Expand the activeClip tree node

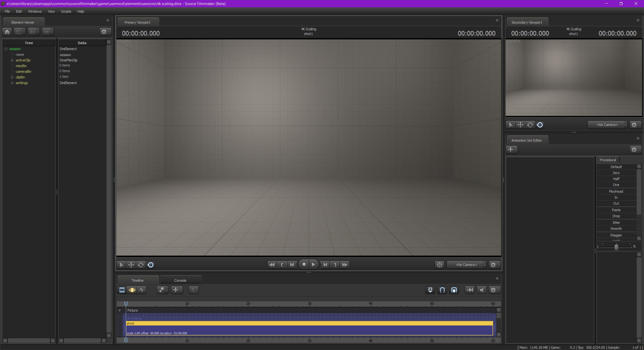pos(12,60)
